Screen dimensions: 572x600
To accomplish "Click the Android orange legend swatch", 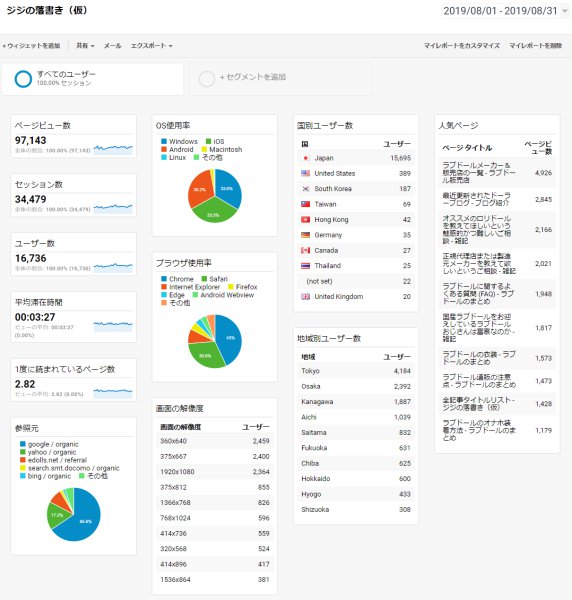I will click(x=164, y=149).
